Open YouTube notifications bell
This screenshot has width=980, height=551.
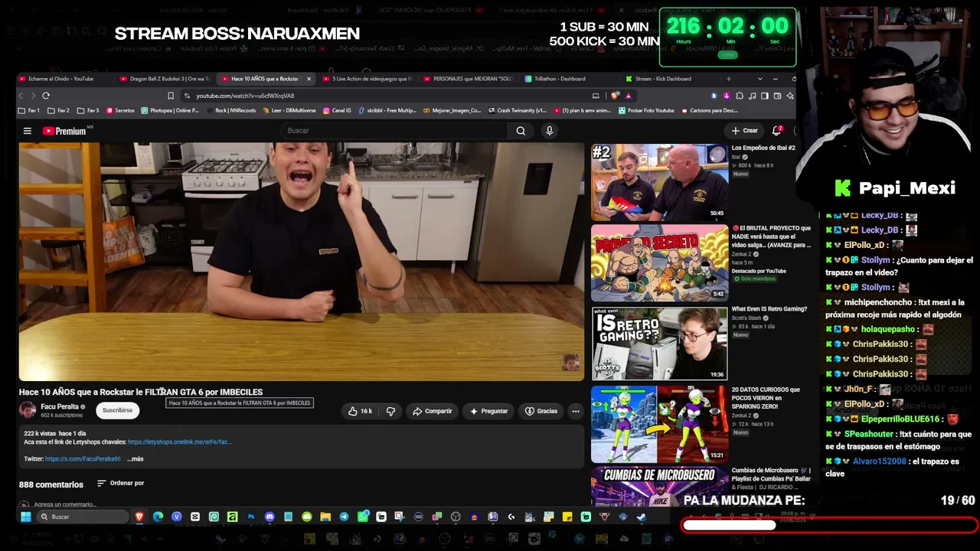(777, 130)
